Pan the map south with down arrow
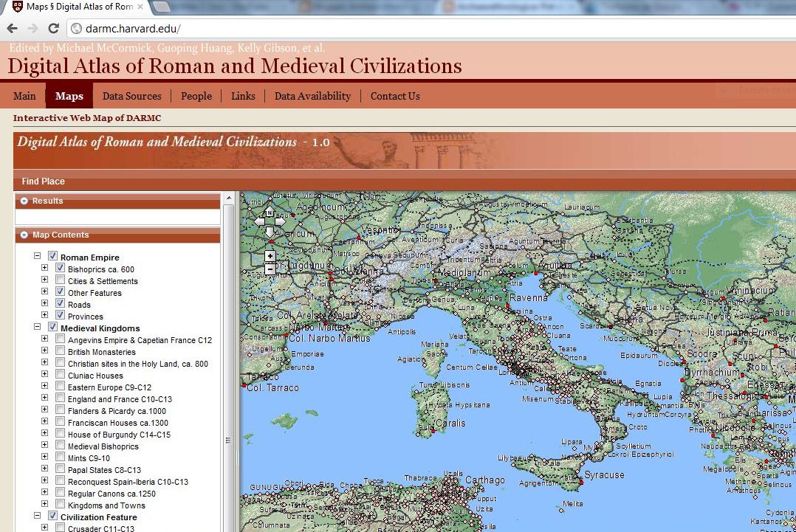Viewport: 796px width, 532px height. (x=270, y=232)
